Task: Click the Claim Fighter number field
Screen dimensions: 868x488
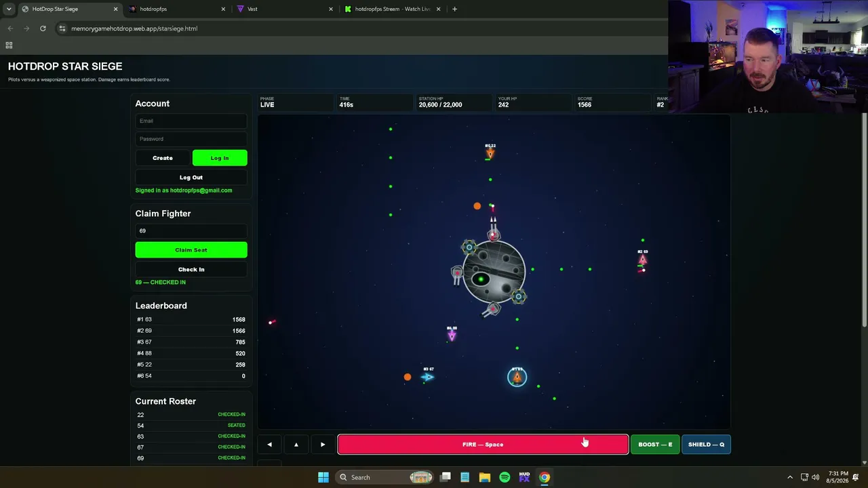Action: [191, 231]
